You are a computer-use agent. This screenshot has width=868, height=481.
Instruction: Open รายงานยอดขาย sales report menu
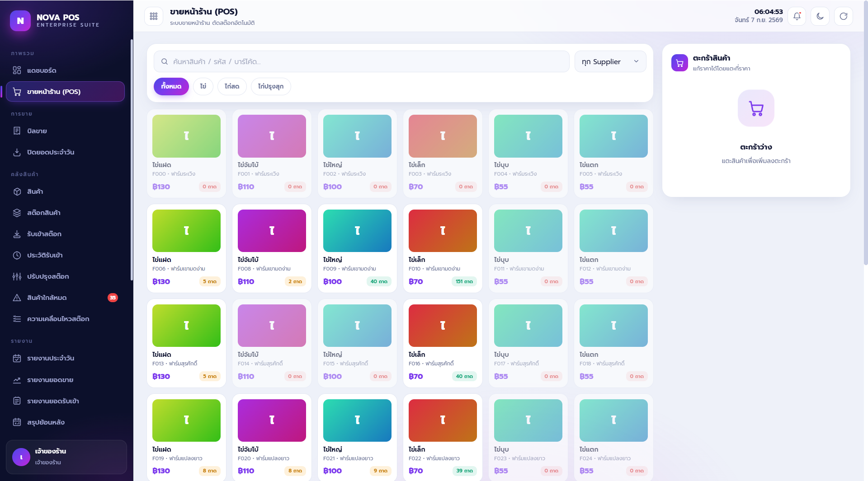65,380
